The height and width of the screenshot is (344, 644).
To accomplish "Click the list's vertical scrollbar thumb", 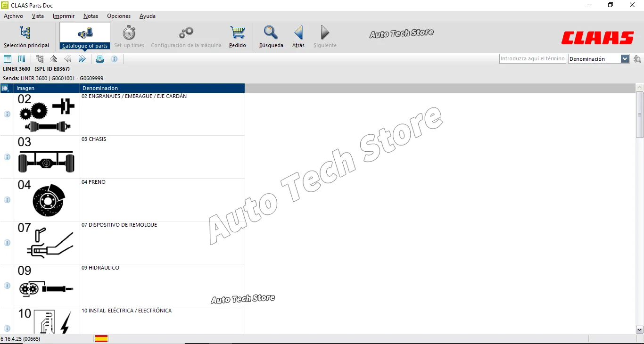I will click(640, 115).
